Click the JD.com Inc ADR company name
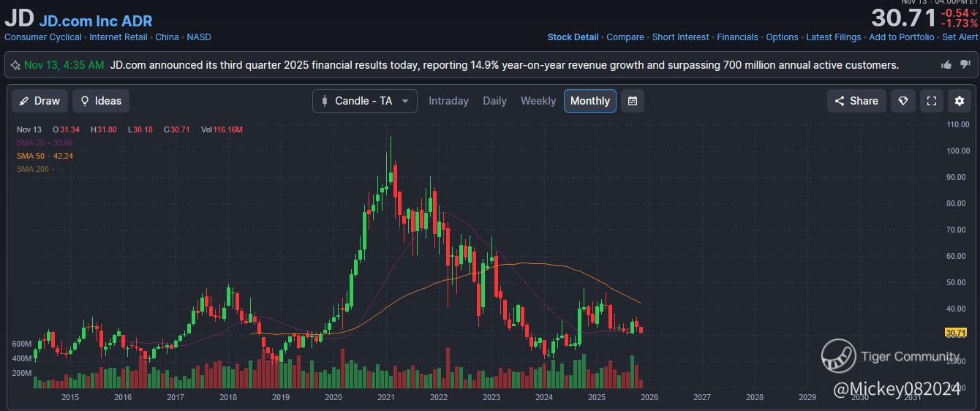Viewport: 980px width, 411px height. 96,21
